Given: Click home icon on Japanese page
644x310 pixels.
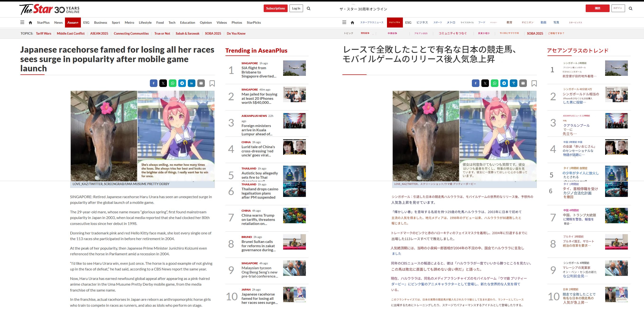Looking at the screenshot, I should point(353,23).
